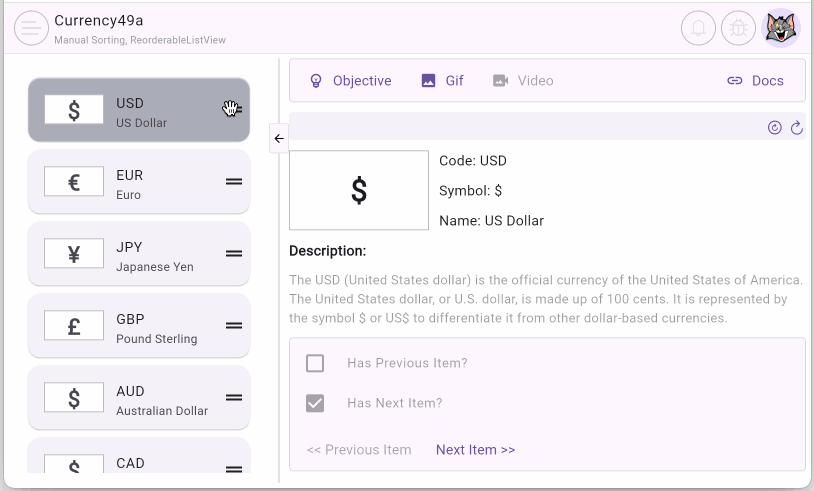
Task: Click the JPY row reorder handle
Action: [x=234, y=253]
